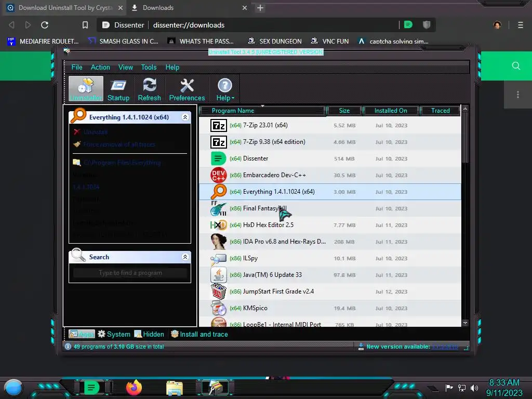Screen dimensions: 532x399
Task: Select the LoopBe1 Internal MIDI Port row
Action: click(x=330, y=322)
